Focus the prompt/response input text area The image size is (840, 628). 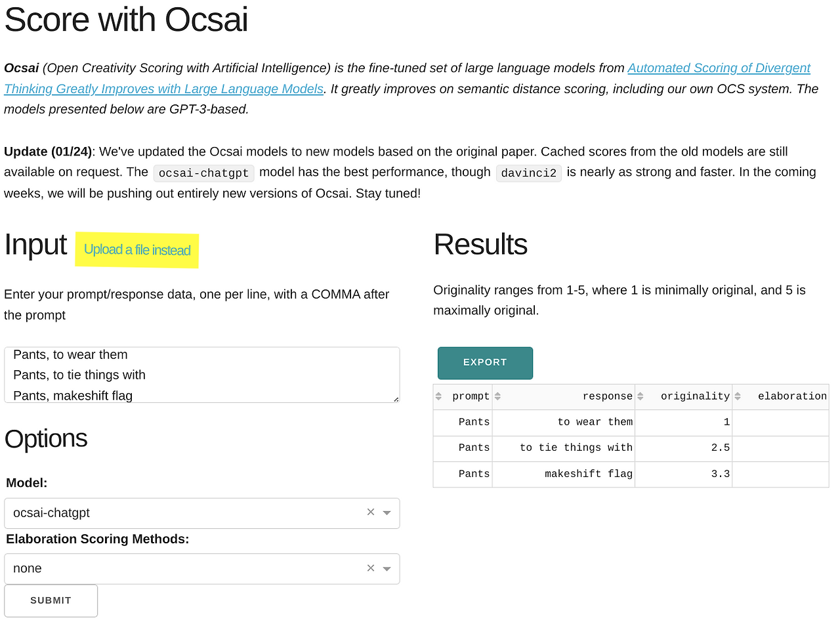click(x=202, y=375)
